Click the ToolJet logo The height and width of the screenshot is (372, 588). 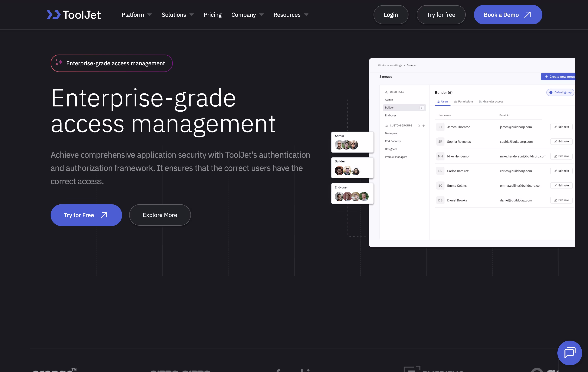74,15
